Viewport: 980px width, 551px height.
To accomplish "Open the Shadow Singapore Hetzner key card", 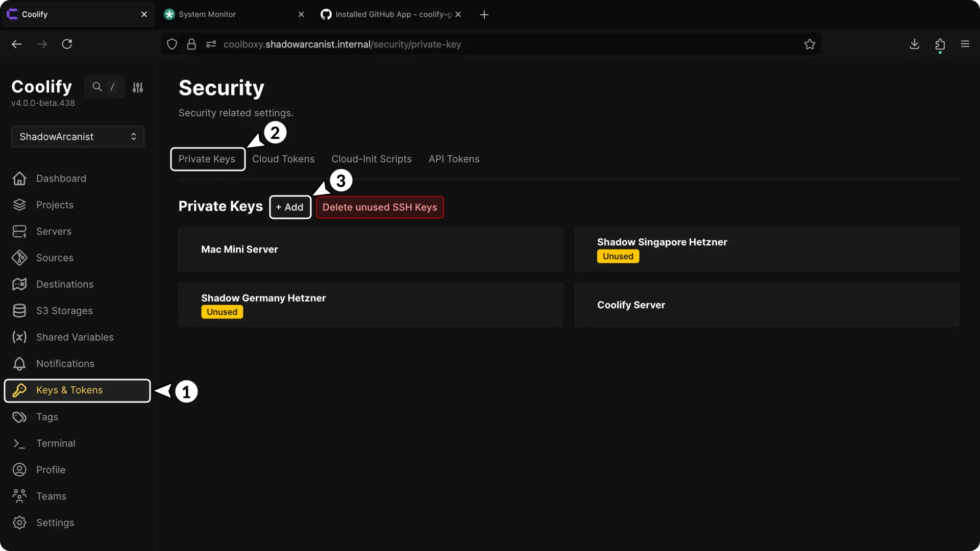I will tap(766, 249).
